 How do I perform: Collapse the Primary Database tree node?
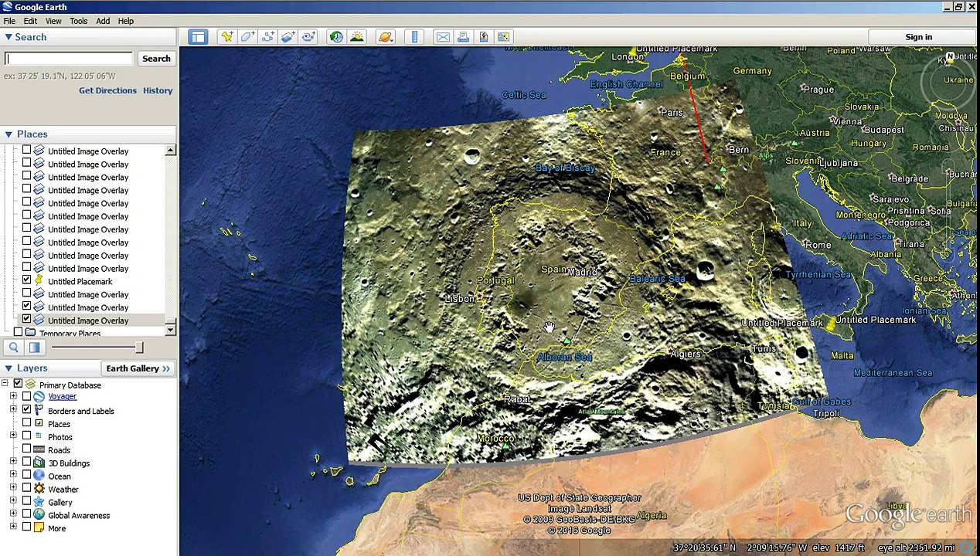5,385
